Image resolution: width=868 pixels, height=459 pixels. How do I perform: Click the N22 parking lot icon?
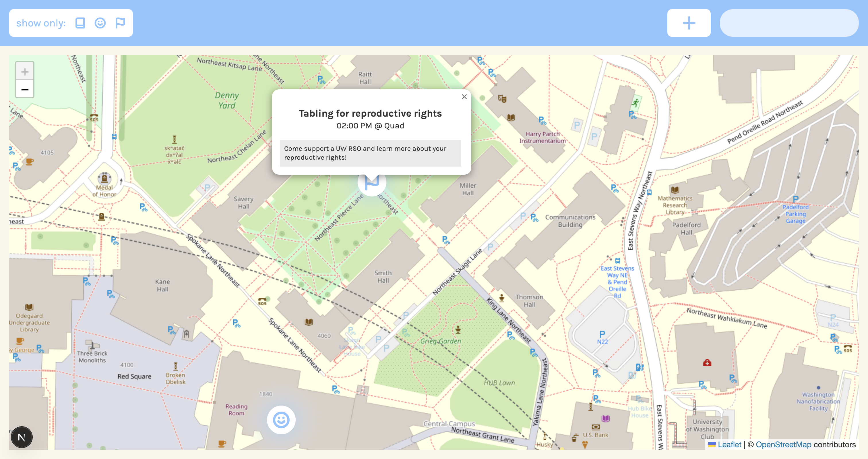coord(602,334)
